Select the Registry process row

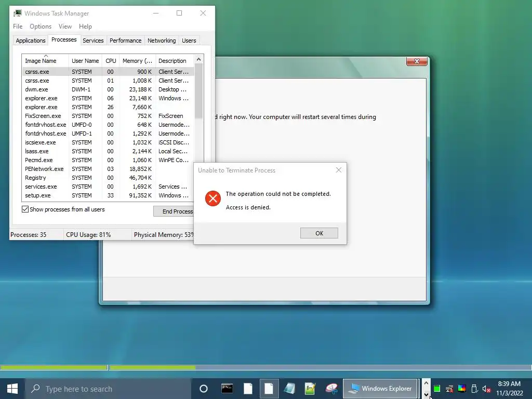(x=108, y=178)
